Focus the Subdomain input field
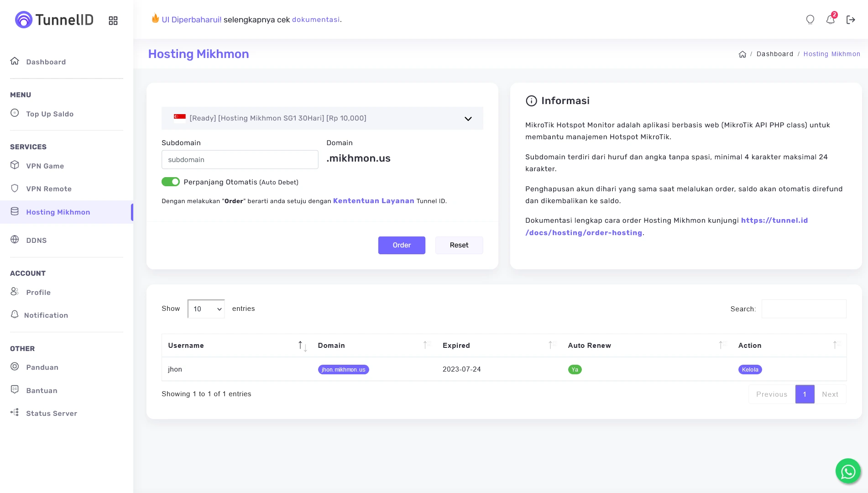The width and height of the screenshot is (868, 493). coord(240,160)
